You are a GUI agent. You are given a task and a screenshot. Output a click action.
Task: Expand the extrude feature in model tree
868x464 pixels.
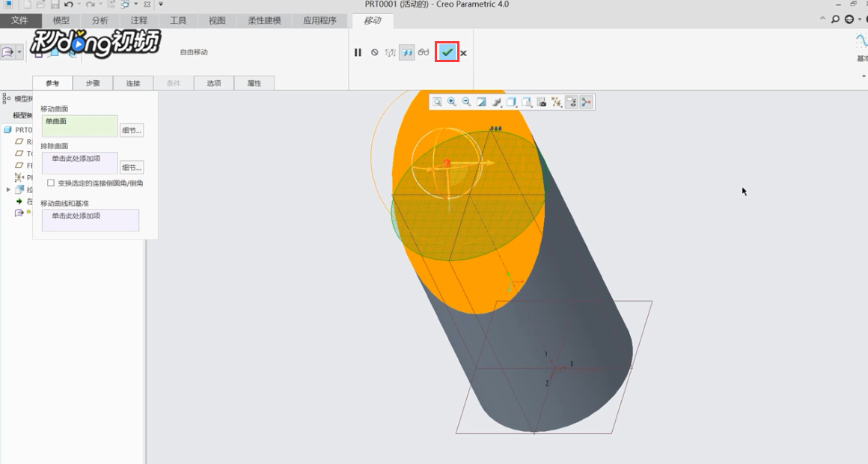click(8, 189)
